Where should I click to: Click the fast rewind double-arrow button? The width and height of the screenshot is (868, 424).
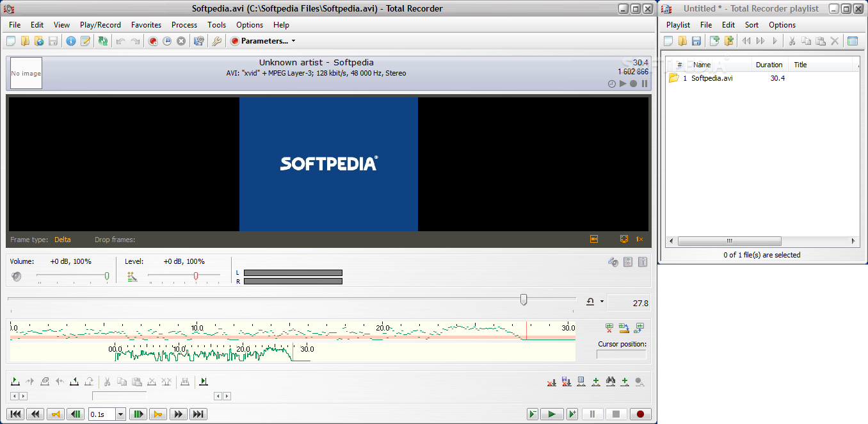(35, 414)
